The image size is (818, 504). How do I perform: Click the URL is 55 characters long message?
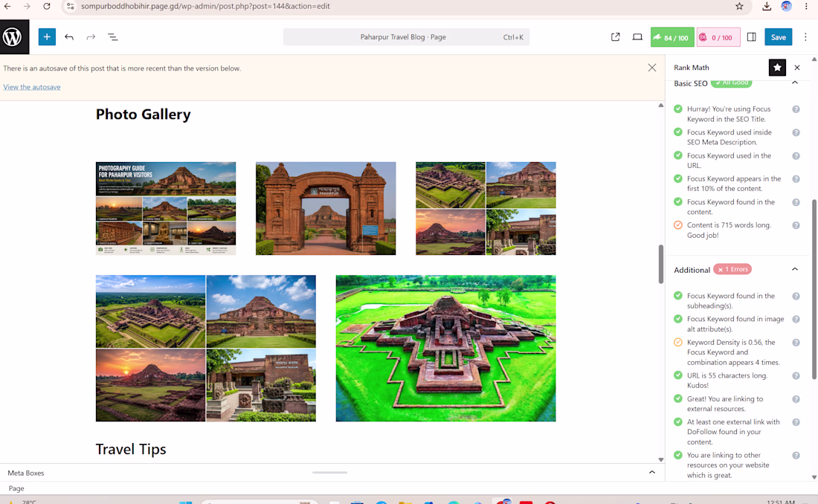coord(727,381)
